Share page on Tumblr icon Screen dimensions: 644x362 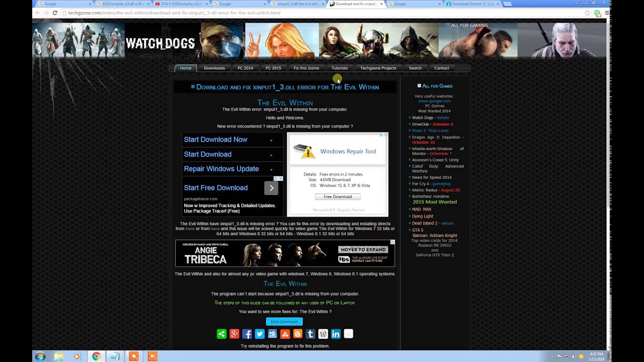tap(310, 334)
